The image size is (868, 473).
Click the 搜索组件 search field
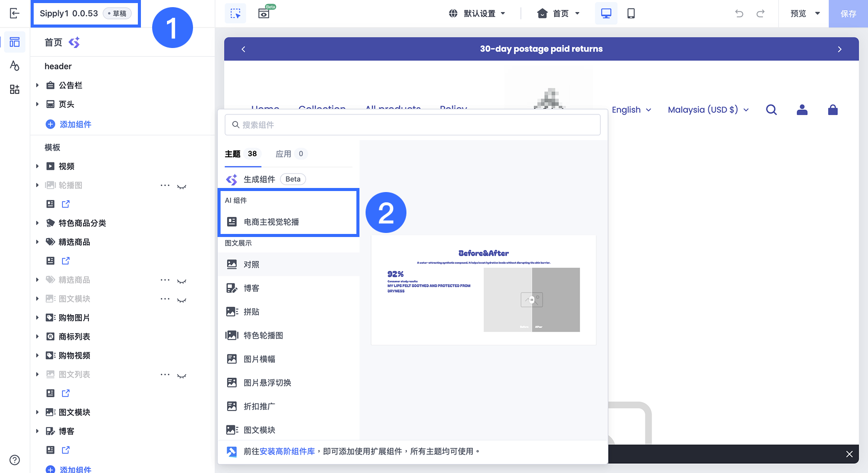413,125
